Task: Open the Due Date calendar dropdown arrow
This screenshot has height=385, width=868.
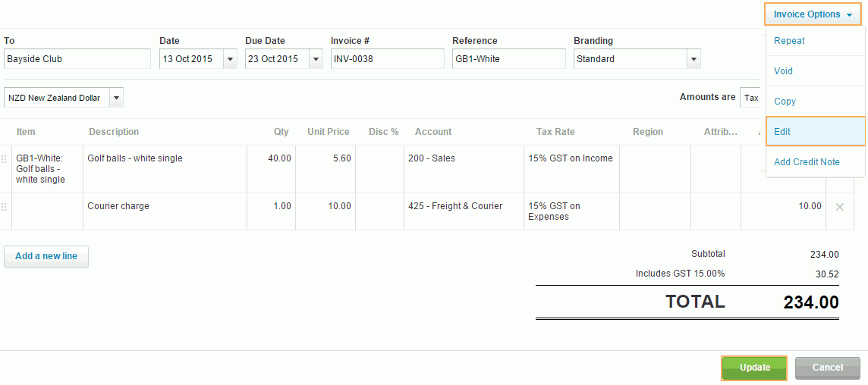Action: [316, 59]
